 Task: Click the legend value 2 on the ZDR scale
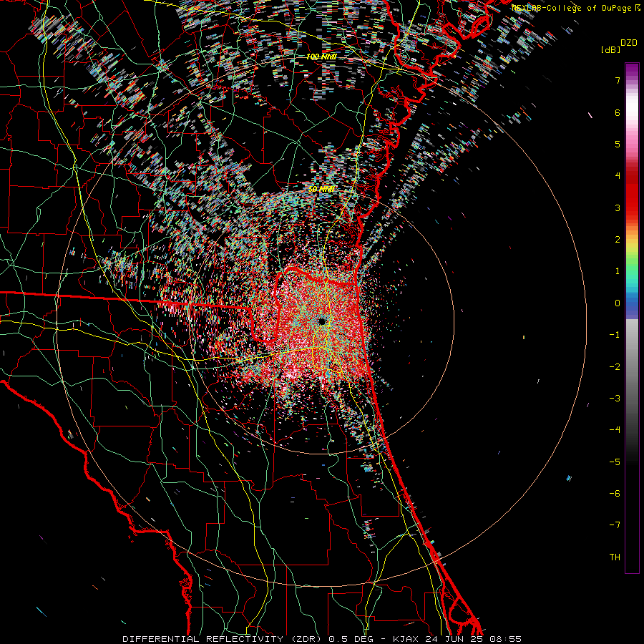(618, 240)
